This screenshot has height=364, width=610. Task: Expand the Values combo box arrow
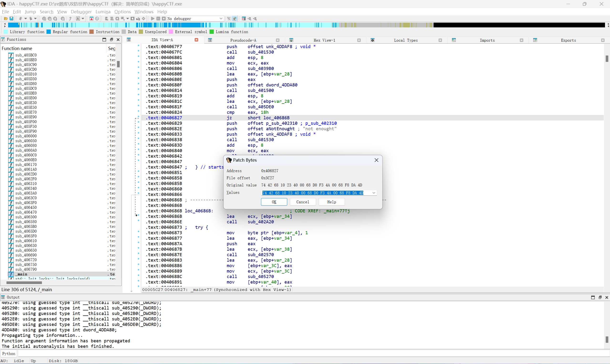point(374,193)
